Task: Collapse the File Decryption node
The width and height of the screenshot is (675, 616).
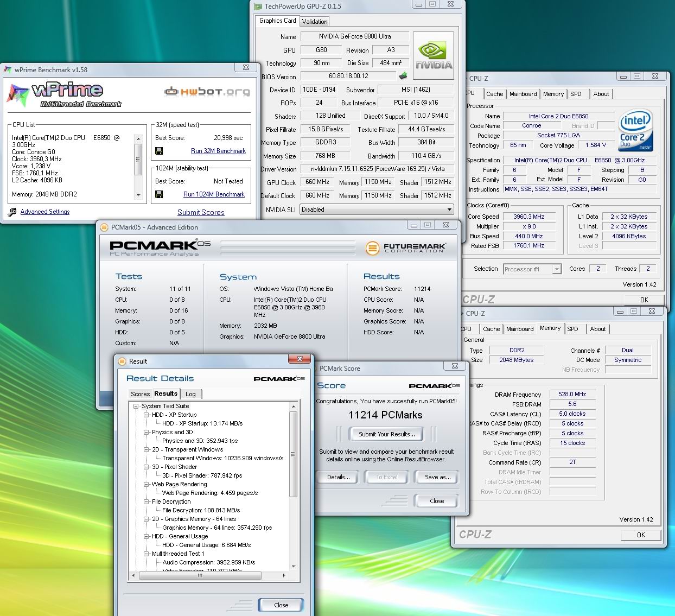Action: (146, 501)
